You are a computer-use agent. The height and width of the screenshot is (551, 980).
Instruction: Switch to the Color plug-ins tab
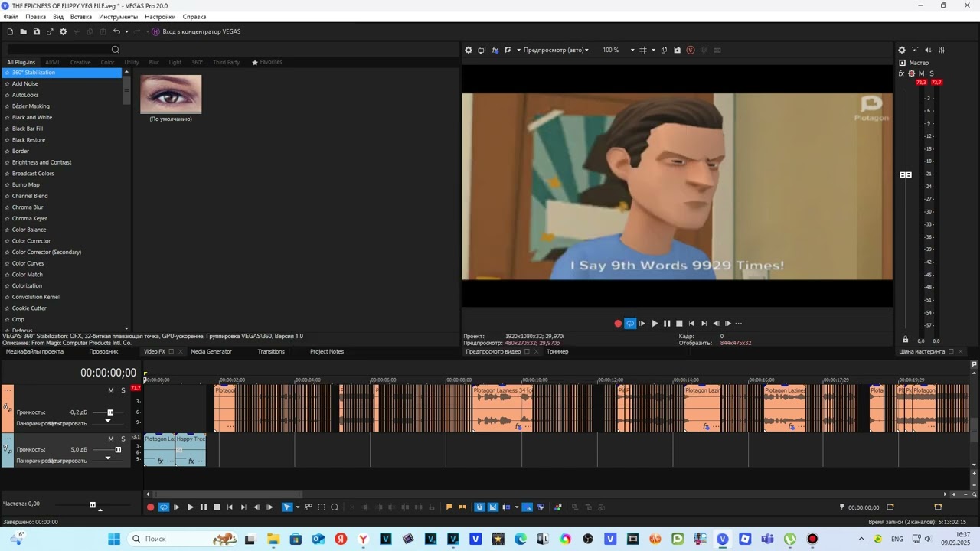point(108,62)
